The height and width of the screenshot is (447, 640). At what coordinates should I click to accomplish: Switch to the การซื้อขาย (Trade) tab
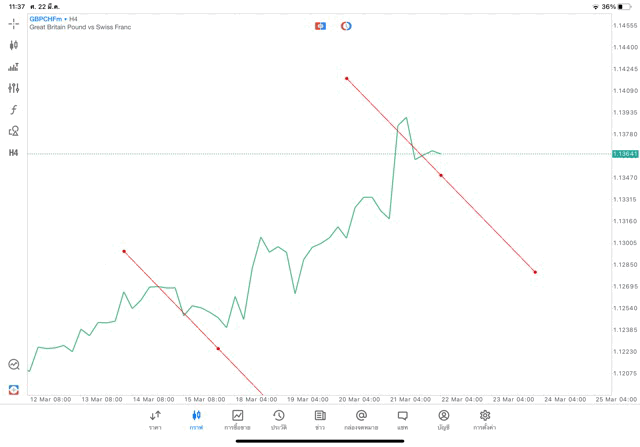point(238,419)
